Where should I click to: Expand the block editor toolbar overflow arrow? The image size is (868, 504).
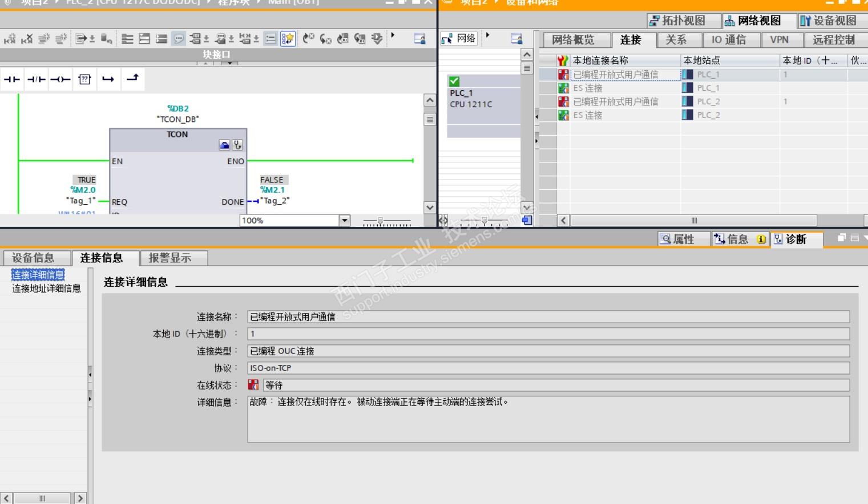[393, 36]
